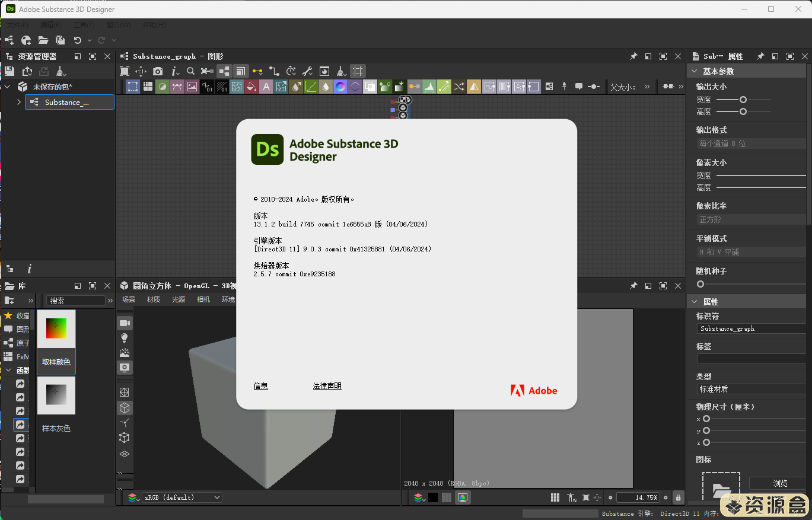This screenshot has height=520, width=812.
Task: Click the tile grid icon in 2D view toolbar
Action: tap(555, 497)
